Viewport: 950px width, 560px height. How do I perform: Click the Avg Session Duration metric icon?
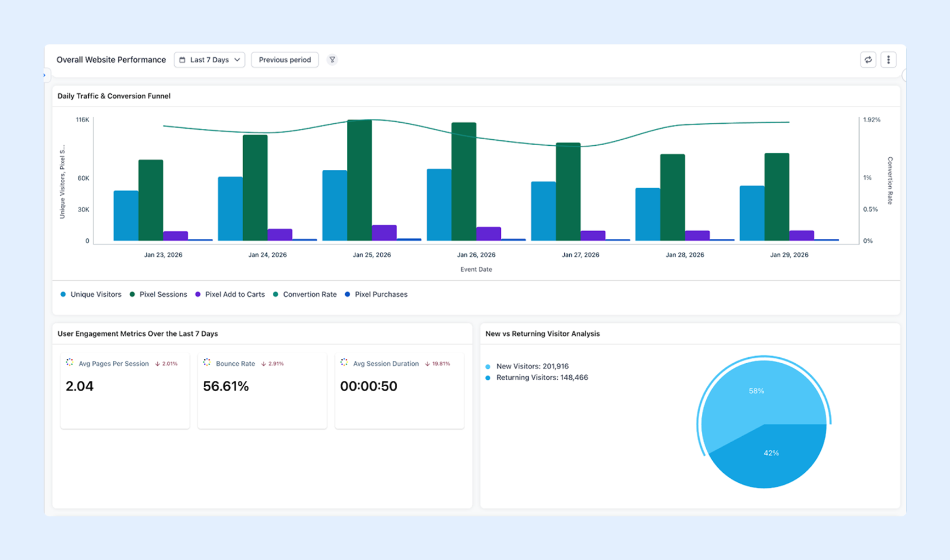[344, 363]
